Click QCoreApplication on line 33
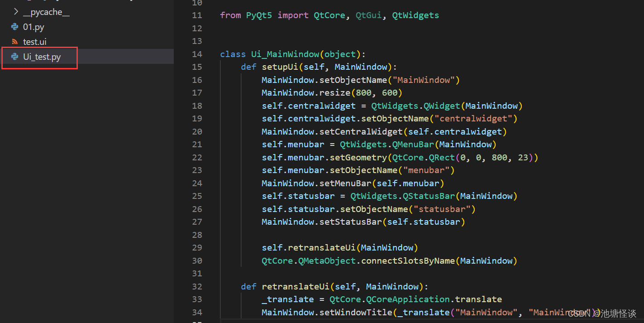Screen dimensions: 644x323 pyautogui.click(x=408, y=299)
